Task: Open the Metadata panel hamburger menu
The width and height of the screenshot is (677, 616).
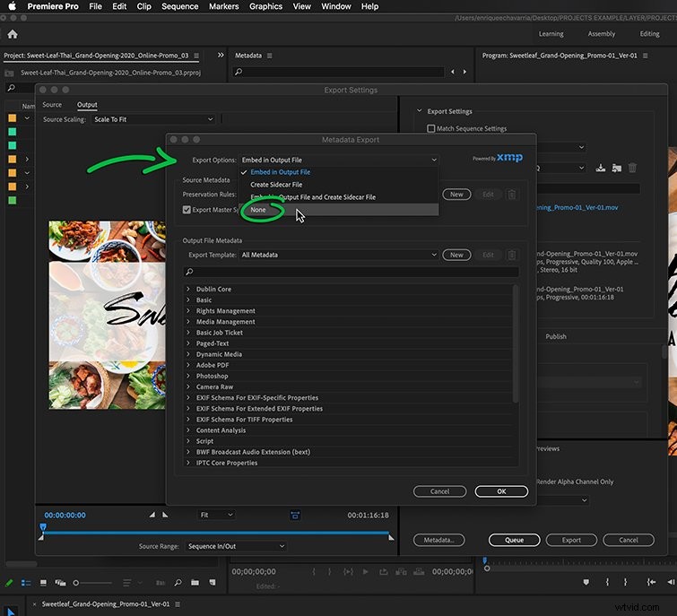Action: (x=269, y=56)
